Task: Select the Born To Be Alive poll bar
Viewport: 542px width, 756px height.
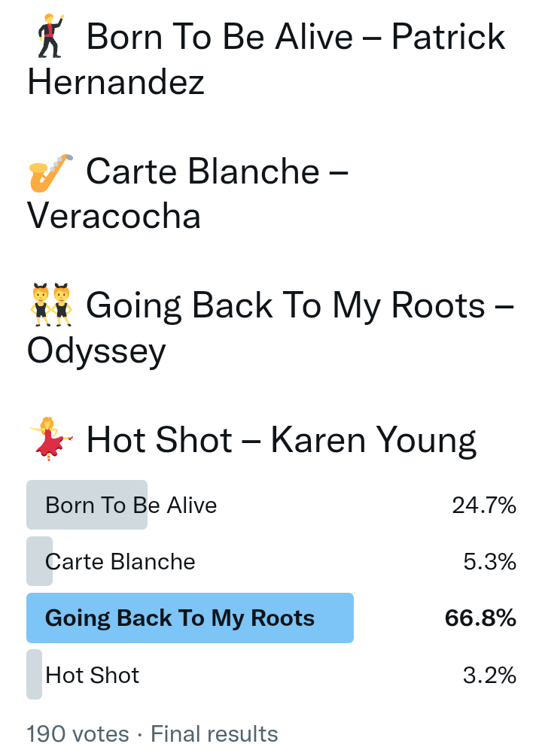Action: click(87, 505)
